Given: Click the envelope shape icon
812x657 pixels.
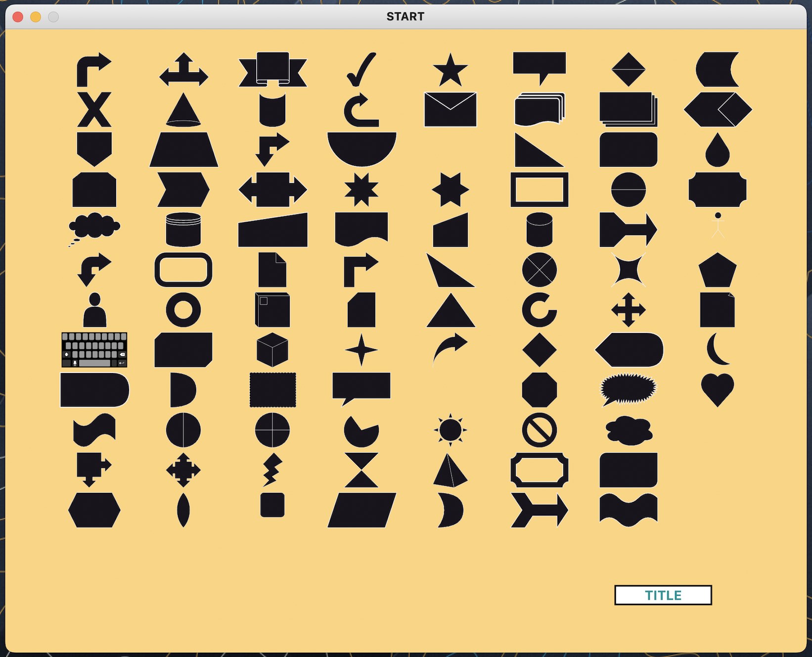Looking at the screenshot, I should pyautogui.click(x=450, y=109).
